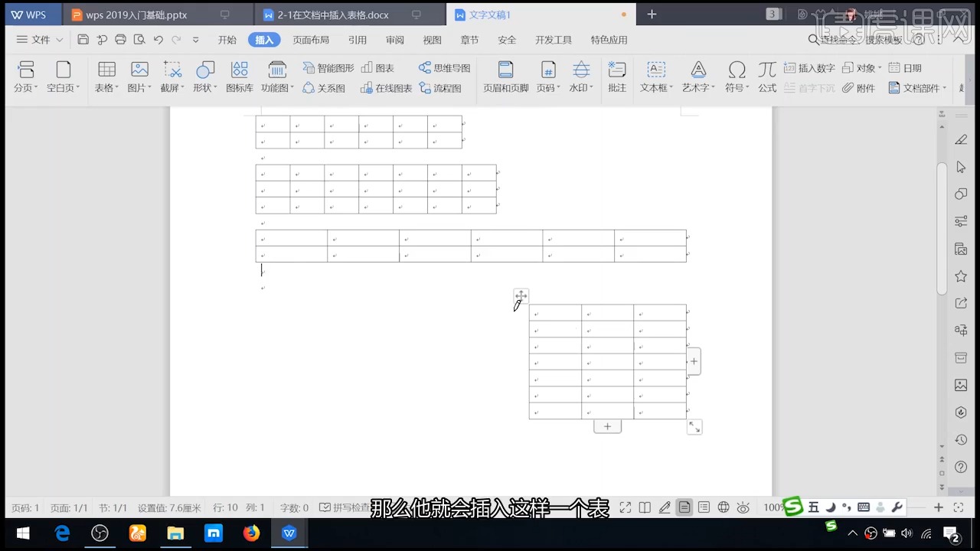
Task: Open 页眉和页脚 header and footer
Action: (x=505, y=77)
